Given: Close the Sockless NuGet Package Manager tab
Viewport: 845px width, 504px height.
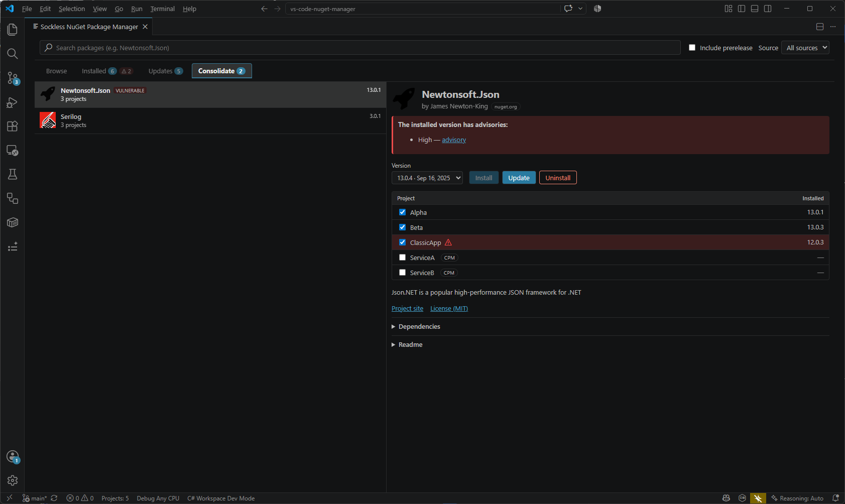Looking at the screenshot, I should pos(145,27).
